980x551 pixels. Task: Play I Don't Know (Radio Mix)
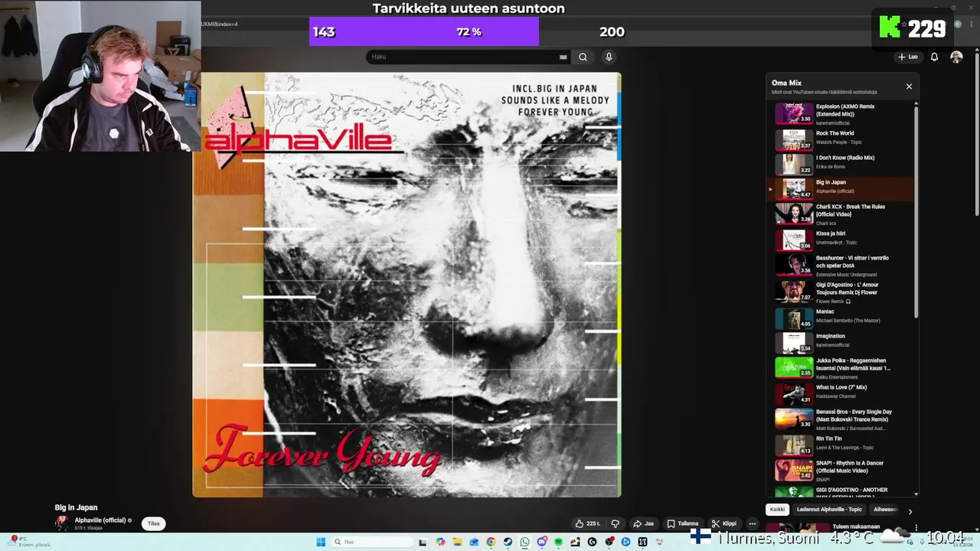coord(841,164)
